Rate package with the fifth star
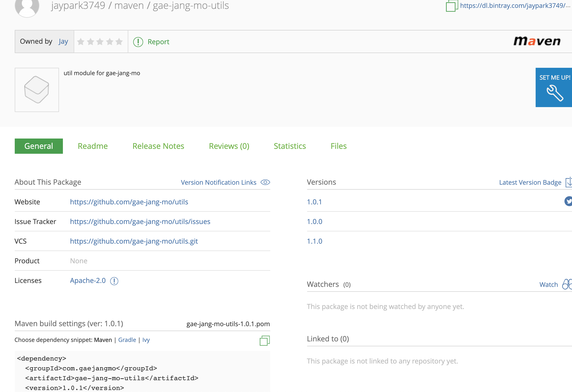This screenshot has width=572, height=392. pos(119,42)
